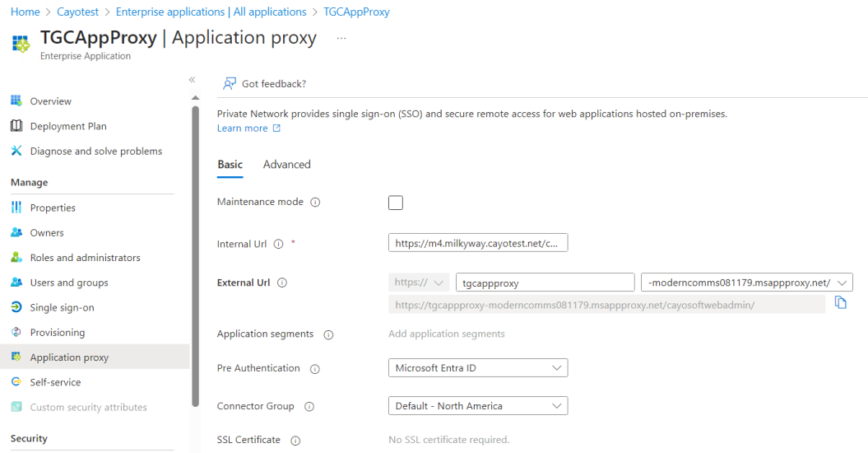The height and width of the screenshot is (453, 868).
Task: Switch to the Basic tab
Action: click(x=230, y=165)
